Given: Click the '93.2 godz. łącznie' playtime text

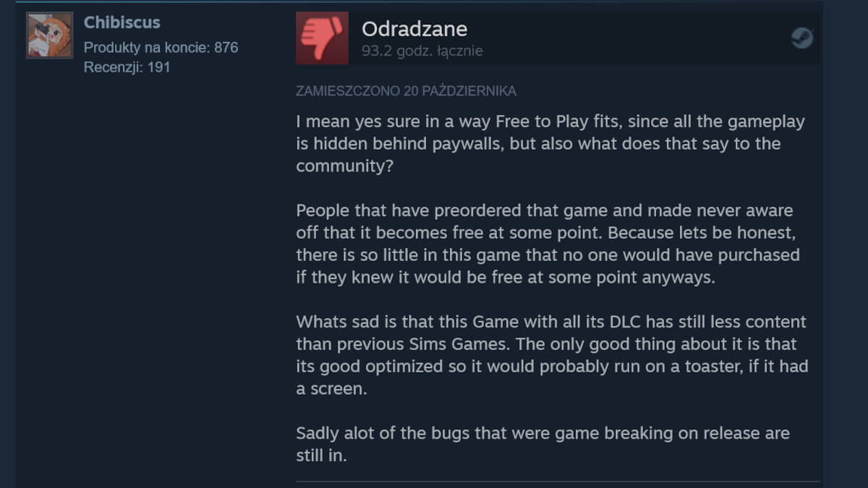Looking at the screenshot, I should (x=422, y=51).
